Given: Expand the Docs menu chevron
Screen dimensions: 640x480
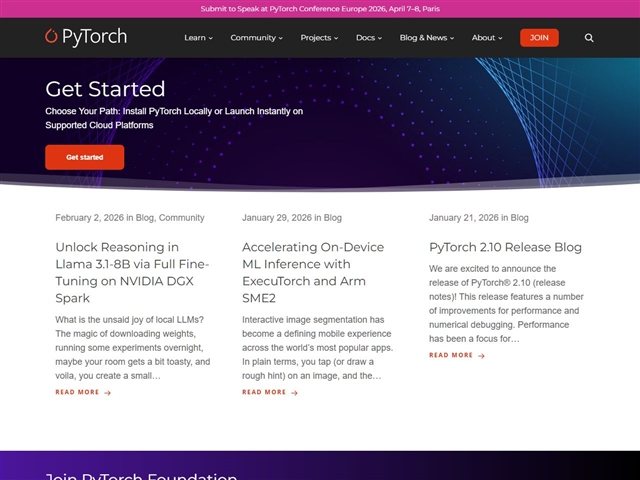Looking at the screenshot, I should [380, 38].
